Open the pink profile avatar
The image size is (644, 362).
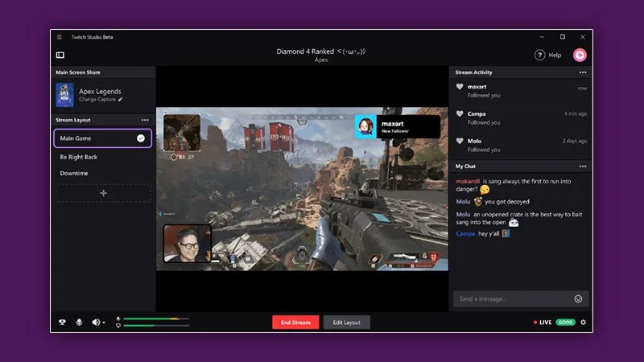tap(580, 55)
